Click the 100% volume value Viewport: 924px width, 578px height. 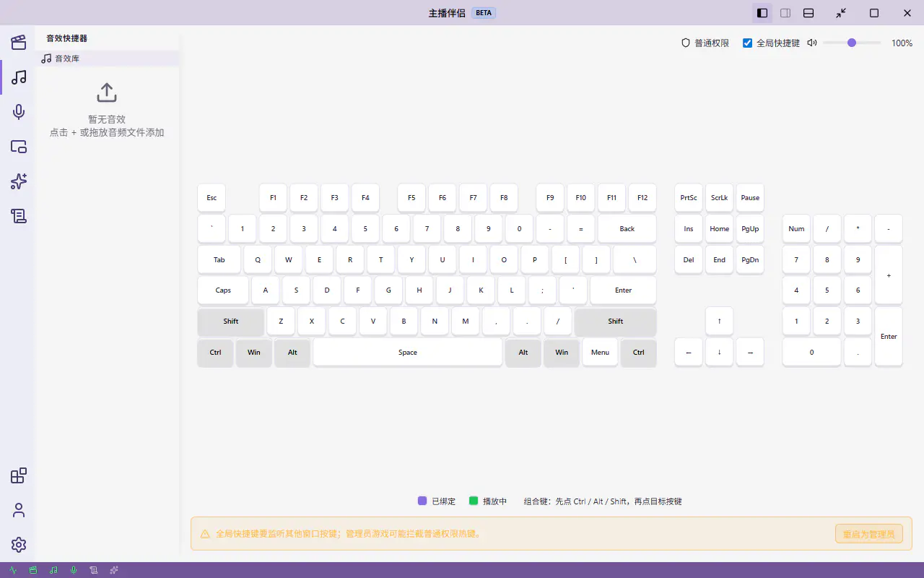coord(902,43)
